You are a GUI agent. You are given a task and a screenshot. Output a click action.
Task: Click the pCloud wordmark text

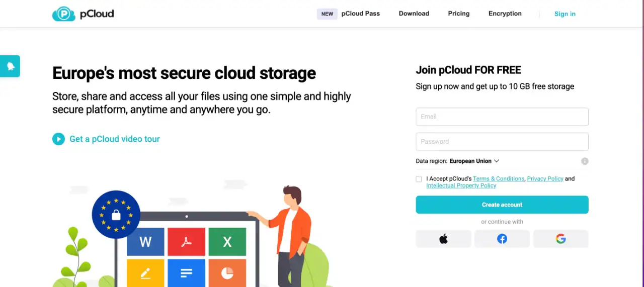pyautogui.click(x=97, y=15)
